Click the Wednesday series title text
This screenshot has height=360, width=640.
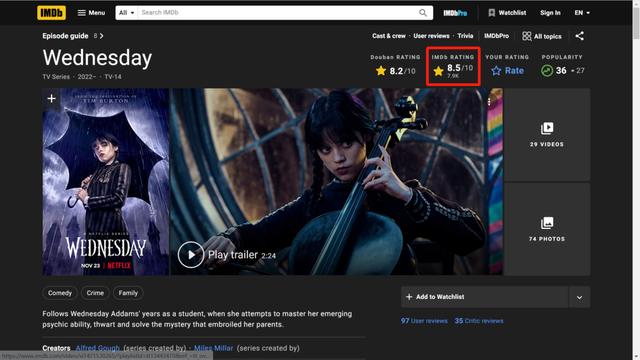click(97, 58)
